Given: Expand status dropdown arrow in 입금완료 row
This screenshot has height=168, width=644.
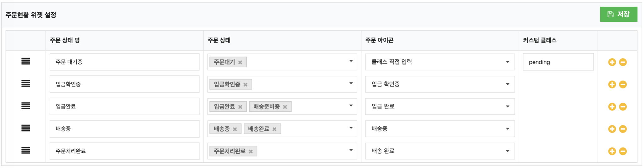Looking at the screenshot, I should (x=351, y=106).
